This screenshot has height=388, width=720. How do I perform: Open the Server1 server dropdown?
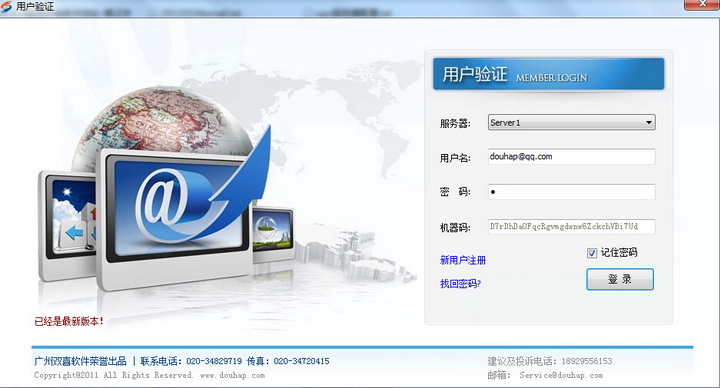(571, 123)
